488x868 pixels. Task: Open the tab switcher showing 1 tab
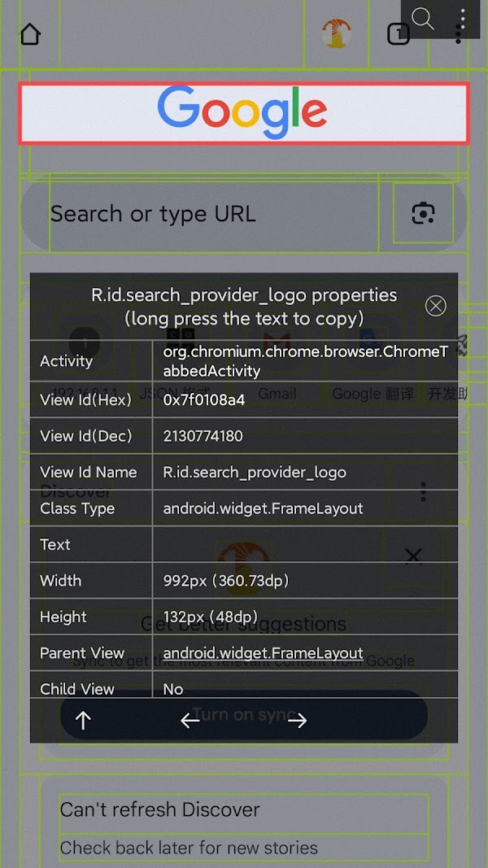coord(398,34)
